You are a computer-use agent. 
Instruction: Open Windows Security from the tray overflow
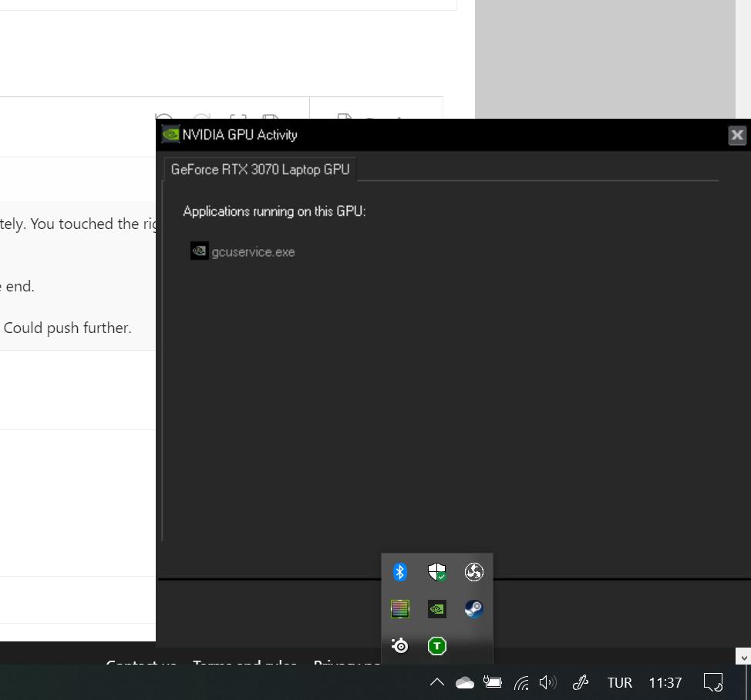[437, 572]
